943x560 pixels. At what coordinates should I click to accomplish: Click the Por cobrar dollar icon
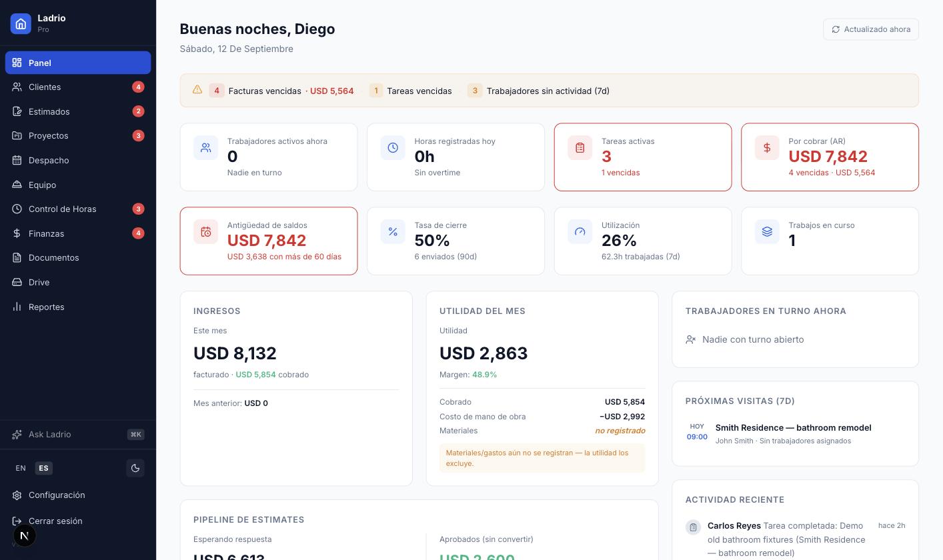tap(767, 148)
